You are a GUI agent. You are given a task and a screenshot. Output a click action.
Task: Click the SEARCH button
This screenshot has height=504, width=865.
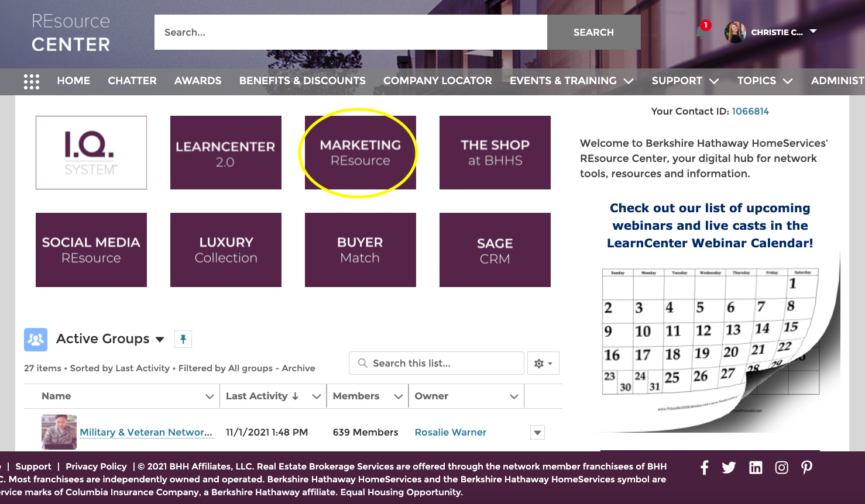[594, 32]
